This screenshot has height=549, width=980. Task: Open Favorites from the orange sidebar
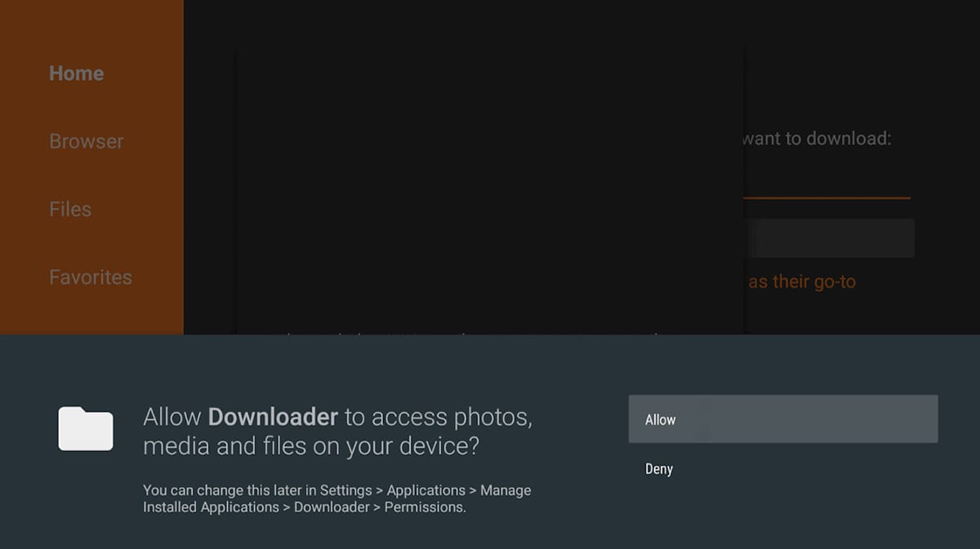(91, 277)
